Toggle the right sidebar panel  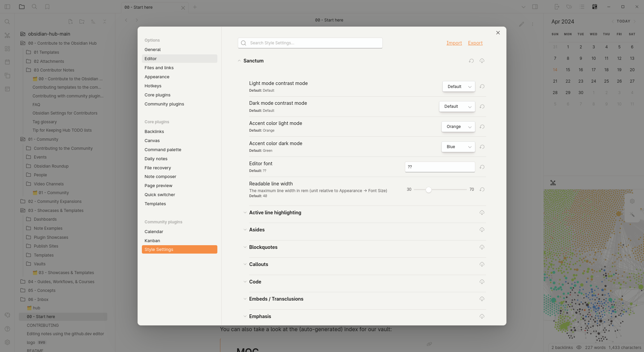click(x=535, y=7)
